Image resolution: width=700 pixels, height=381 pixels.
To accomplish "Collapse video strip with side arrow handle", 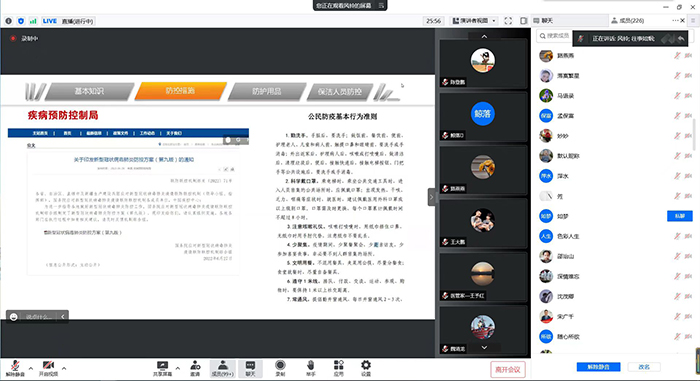I will pos(431,197).
